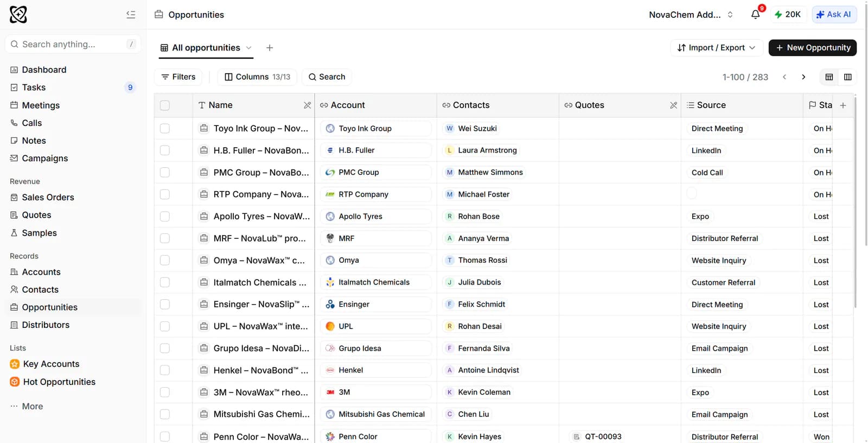This screenshot has height=443, width=868.
Task: Switch to table layout view icon
Action: [829, 77]
